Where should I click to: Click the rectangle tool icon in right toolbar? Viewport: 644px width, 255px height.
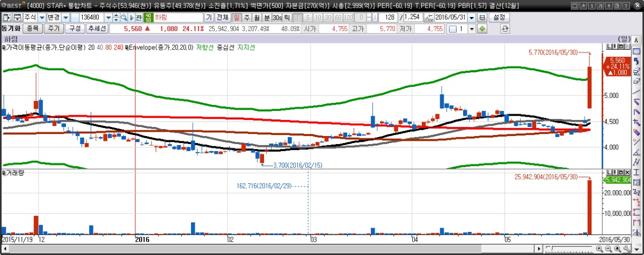636,50
